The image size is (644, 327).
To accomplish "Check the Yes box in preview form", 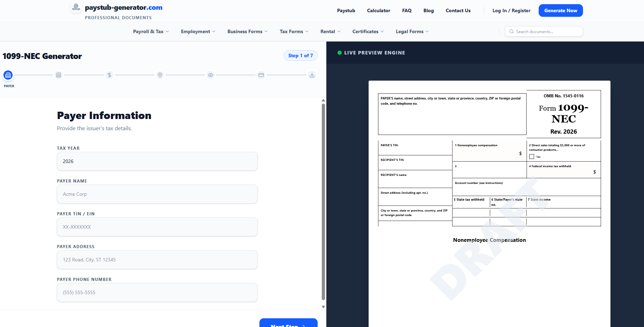I will tap(532, 157).
